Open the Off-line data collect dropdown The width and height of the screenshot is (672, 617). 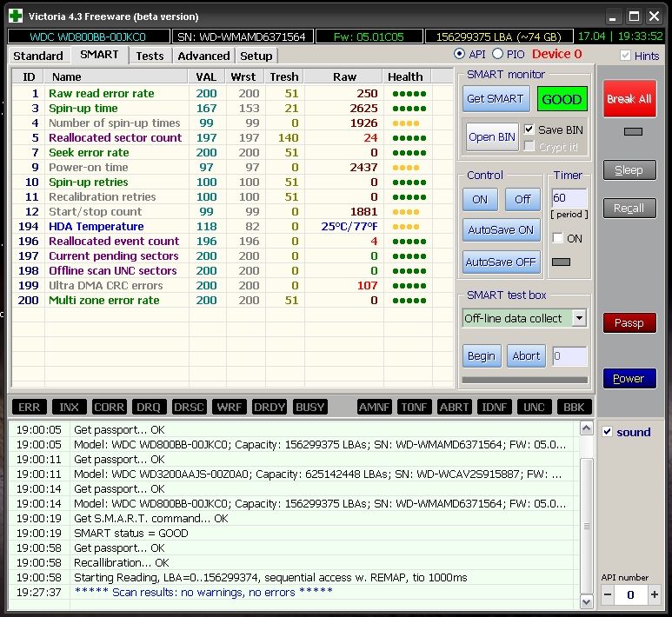pyautogui.click(x=579, y=318)
